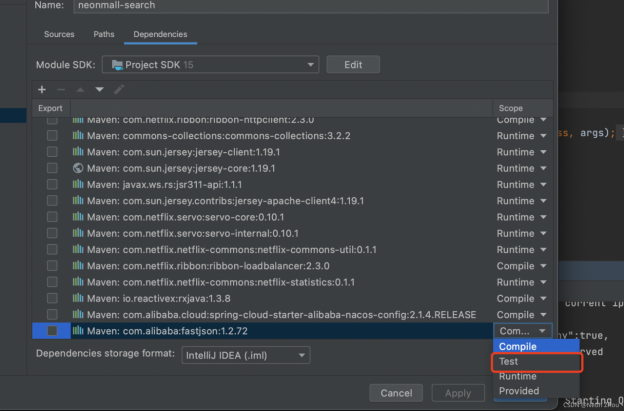Switch to the Sources tab

point(59,34)
